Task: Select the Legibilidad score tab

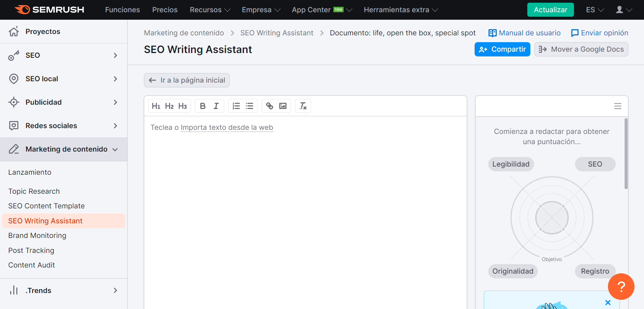Action: 511,164
